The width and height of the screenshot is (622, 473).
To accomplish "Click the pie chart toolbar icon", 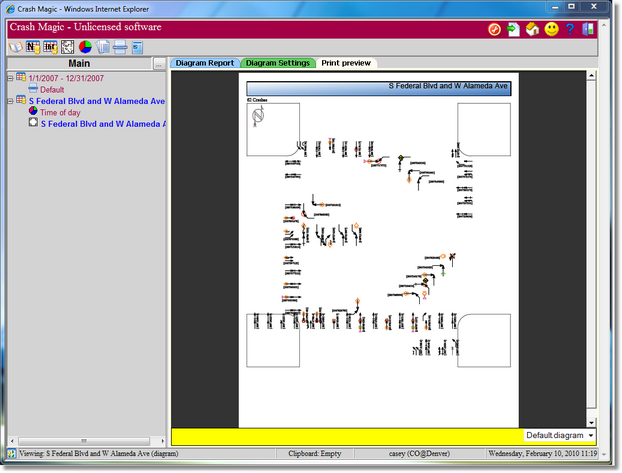I will coord(85,46).
